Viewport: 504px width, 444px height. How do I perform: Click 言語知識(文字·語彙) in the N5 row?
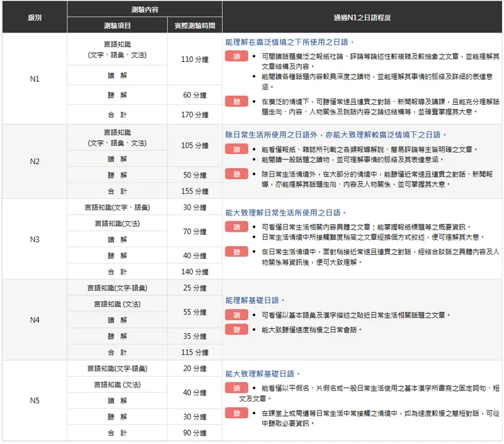117,368
